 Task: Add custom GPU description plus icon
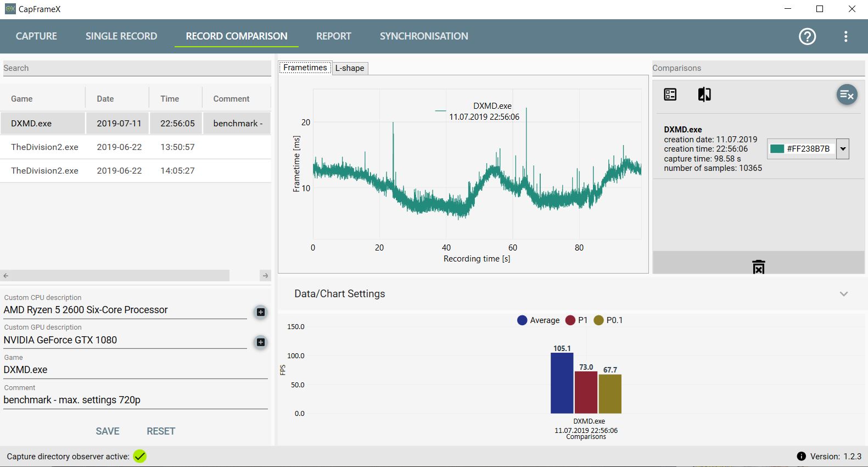[x=261, y=342]
